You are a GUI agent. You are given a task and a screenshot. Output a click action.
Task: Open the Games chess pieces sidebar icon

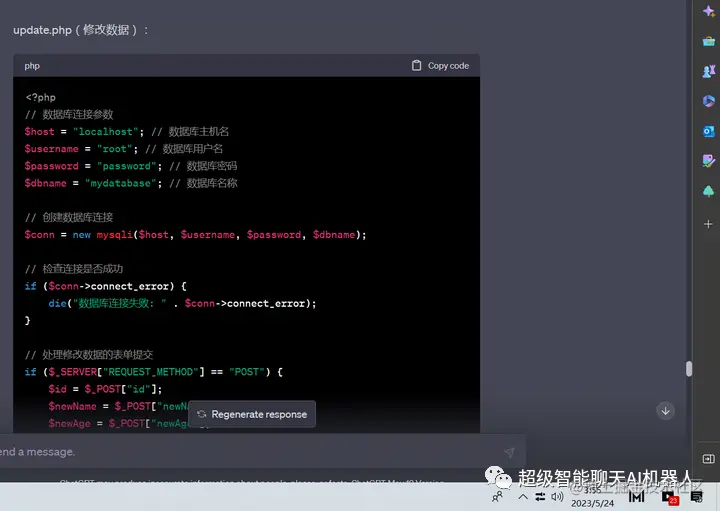[x=709, y=71]
